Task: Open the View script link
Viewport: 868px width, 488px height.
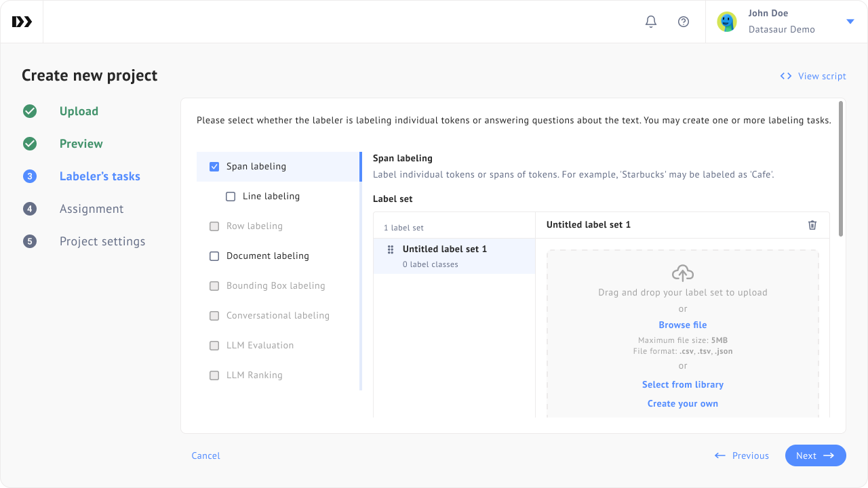Action: tap(813, 76)
